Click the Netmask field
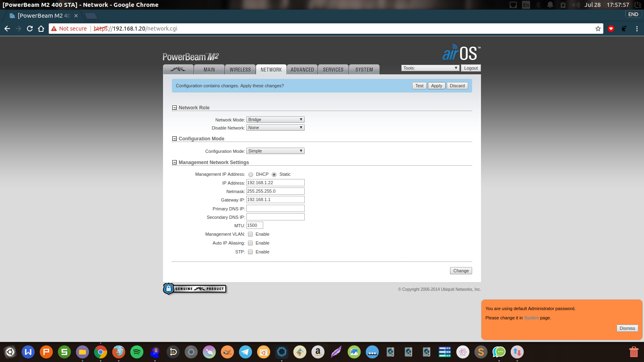644x362 pixels. tap(275, 191)
